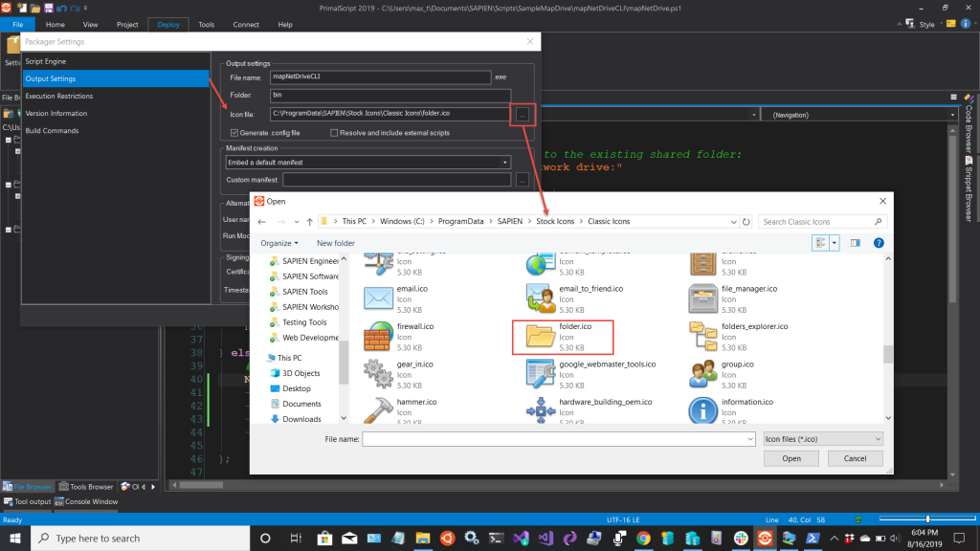
Task: Switch to the Connect ribbon tab
Action: 246,24
